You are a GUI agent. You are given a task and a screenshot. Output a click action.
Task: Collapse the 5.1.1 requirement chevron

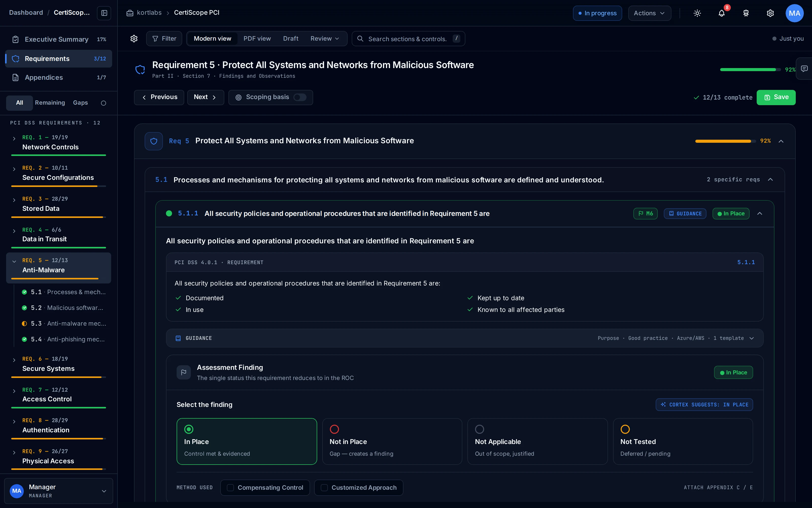(x=760, y=214)
